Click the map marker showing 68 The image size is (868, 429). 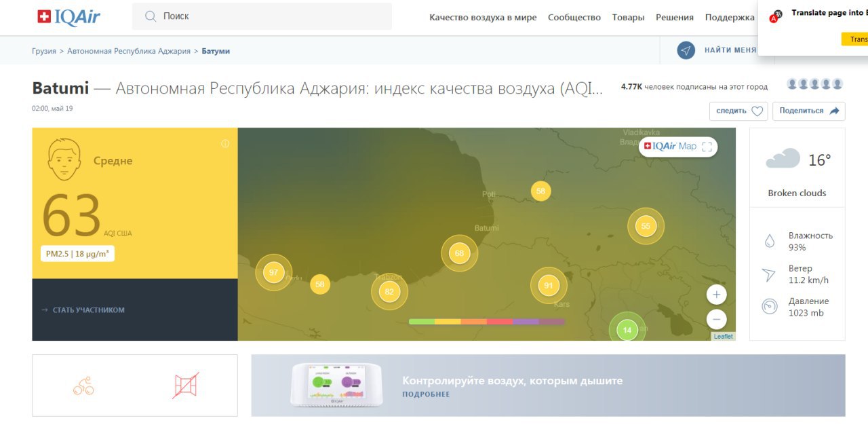459,253
